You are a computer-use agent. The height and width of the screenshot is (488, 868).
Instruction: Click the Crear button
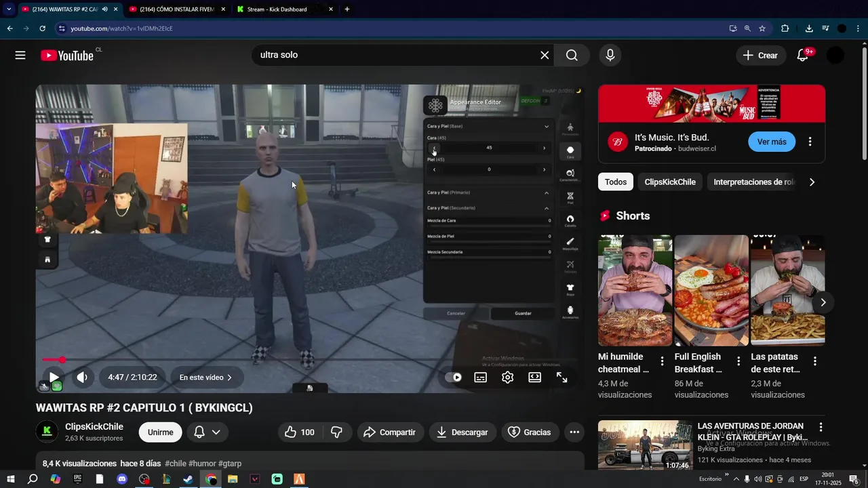coord(761,56)
